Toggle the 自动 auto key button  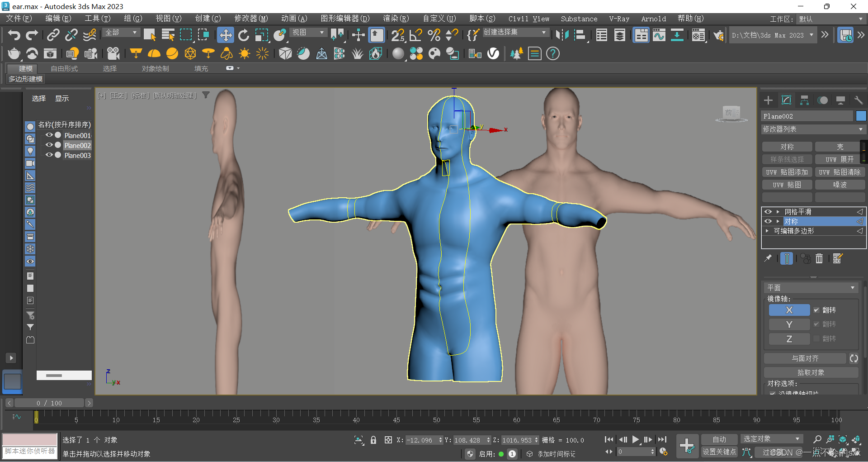point(719,439)
